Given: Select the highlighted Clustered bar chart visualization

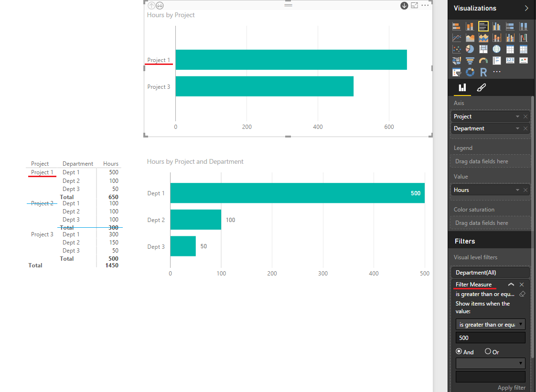Looking at the screenshot, I should coord(483,26).
